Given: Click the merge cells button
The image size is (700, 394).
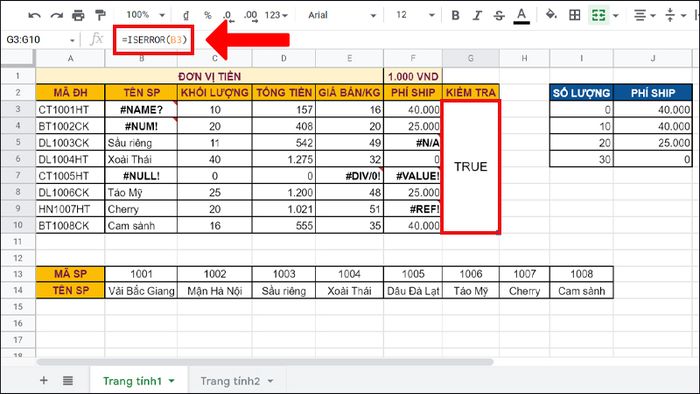Looking at the screenshot, I should [x=599, y=16].
